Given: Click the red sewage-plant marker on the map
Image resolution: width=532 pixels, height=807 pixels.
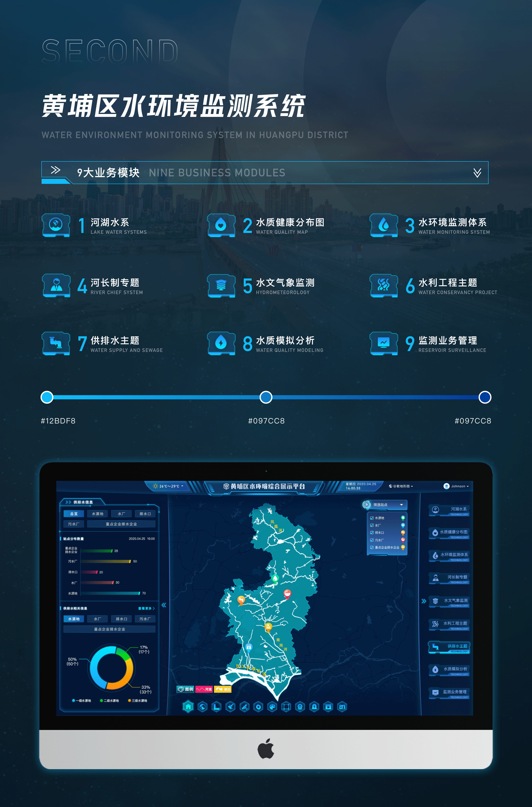Looking at the screenshot, I should pos(287,594).
